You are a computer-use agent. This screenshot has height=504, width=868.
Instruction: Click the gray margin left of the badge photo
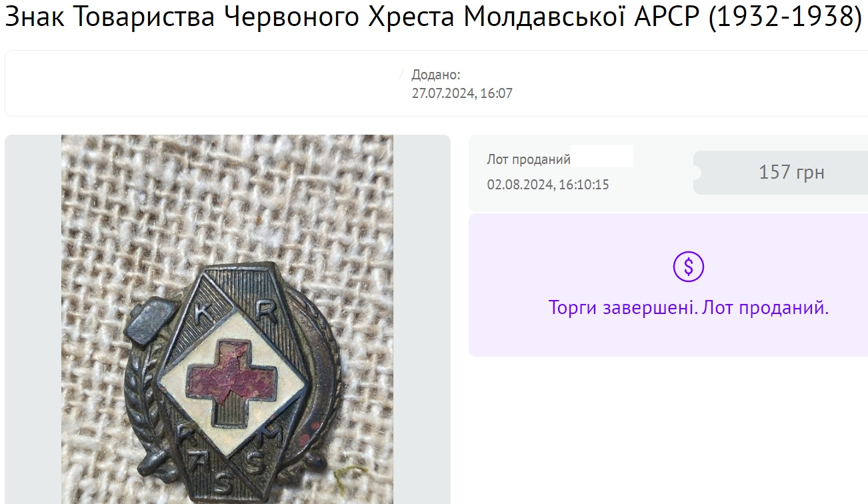[33, 319]
